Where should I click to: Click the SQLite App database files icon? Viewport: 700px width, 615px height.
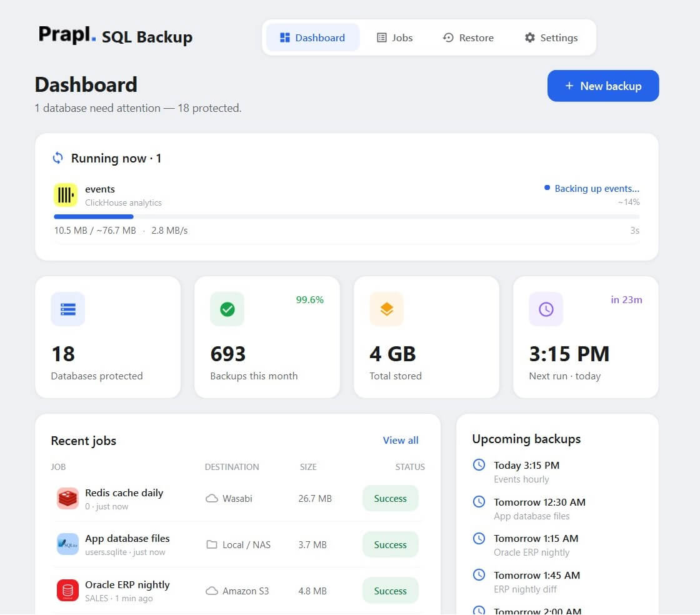68,544
